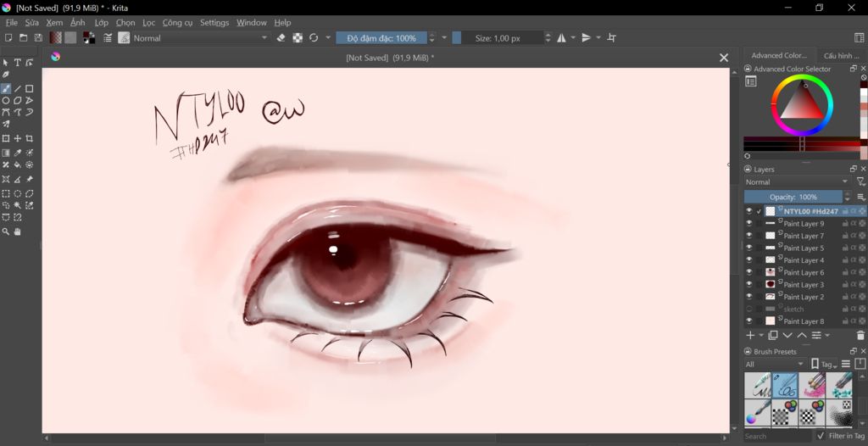The image size is (868, 446).
Task: Open the Lớp menu
Action: click(x=102, y=23)
